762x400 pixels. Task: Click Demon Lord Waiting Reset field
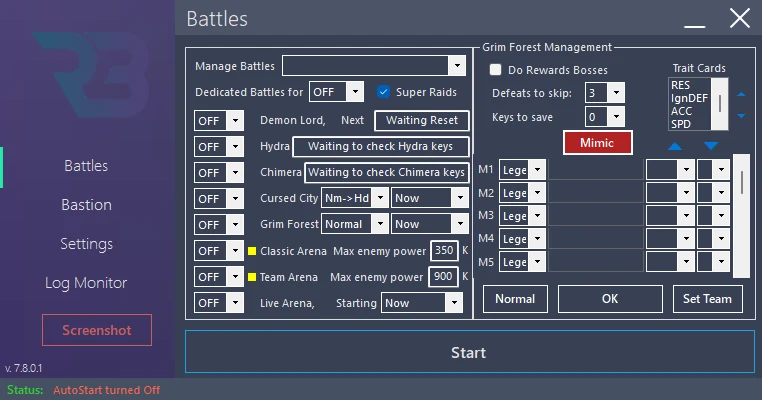(x=422, y=121)
